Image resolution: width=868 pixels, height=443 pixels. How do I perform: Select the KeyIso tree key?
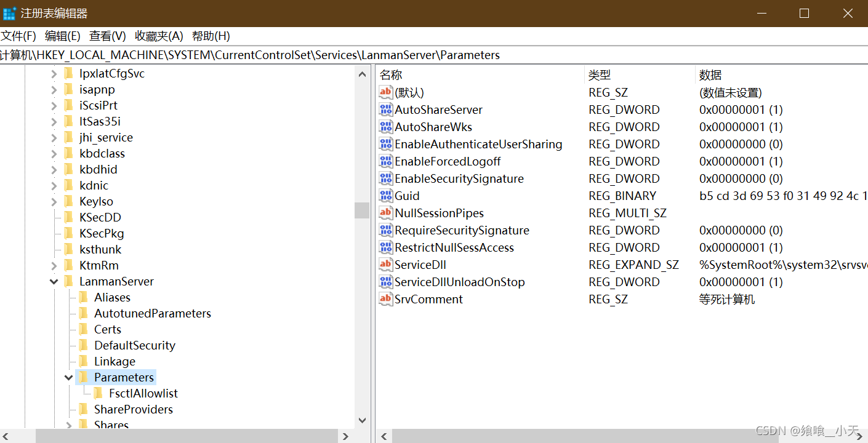(x=96, y=201)
